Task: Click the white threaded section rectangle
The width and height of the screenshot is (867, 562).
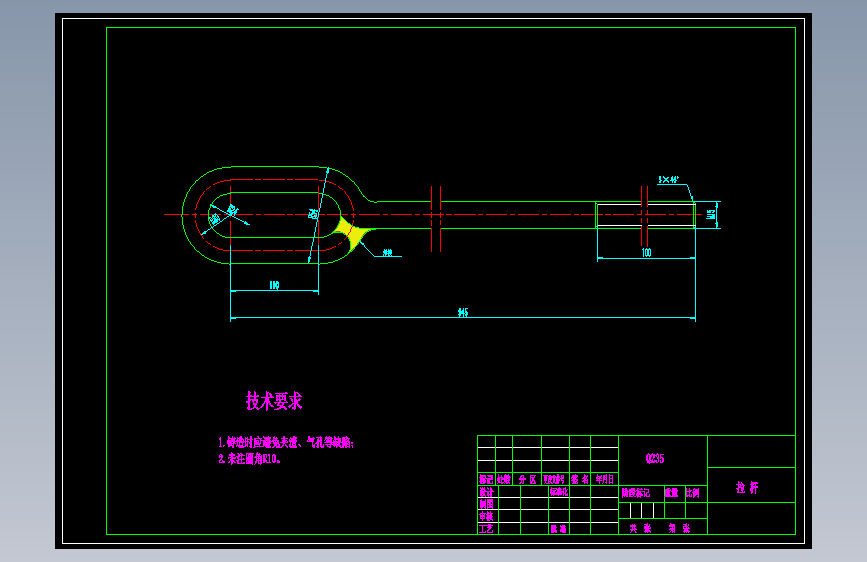Action: 646,215
